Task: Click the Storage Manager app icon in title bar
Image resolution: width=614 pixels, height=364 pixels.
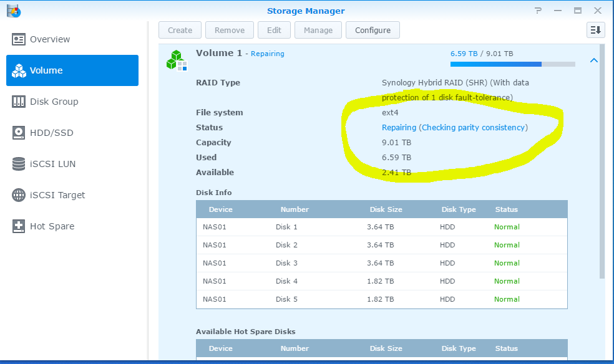Action: click(x=12, y=11)
